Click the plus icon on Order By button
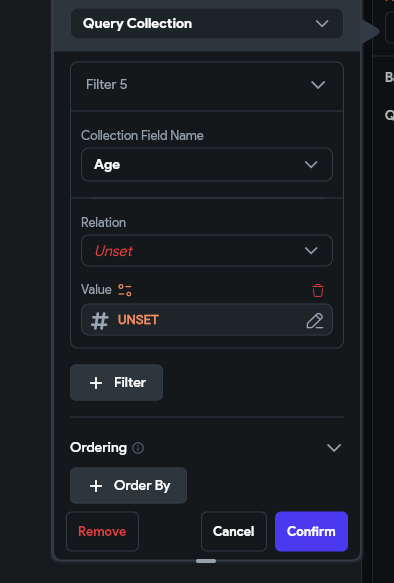This screenshot has width=394, height=583. [96, 486]
